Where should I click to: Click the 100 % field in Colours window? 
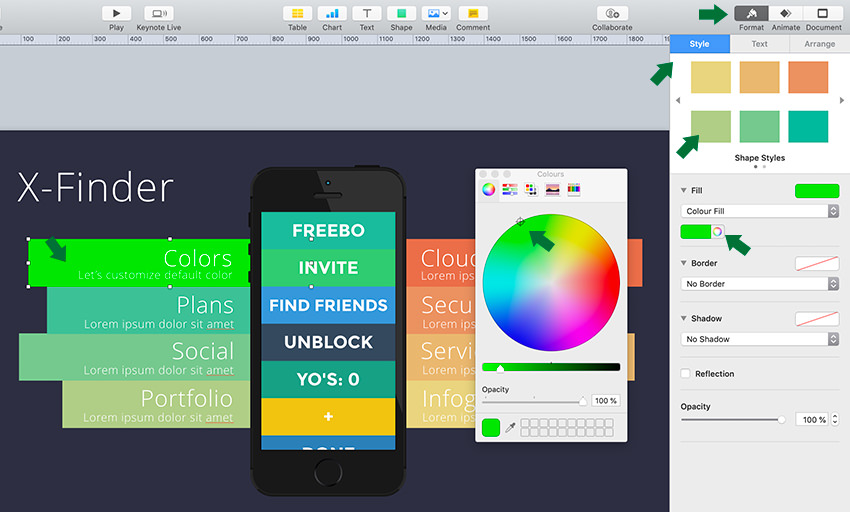(x=606, y=401)
